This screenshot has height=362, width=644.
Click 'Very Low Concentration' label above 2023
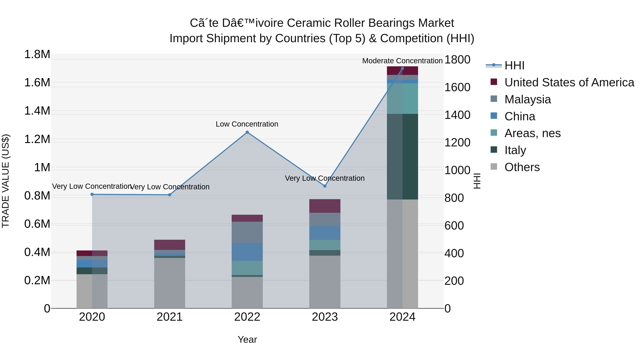[x=325, y=178]
